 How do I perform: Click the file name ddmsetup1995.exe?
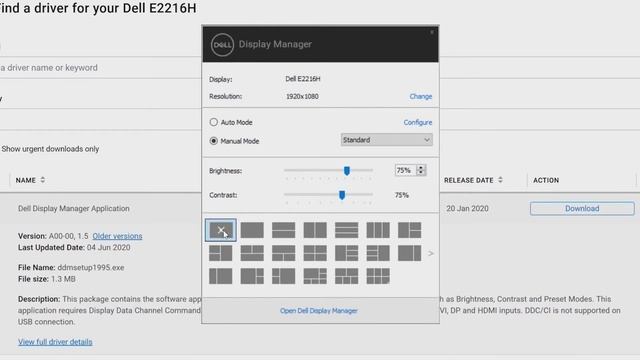tap(91, 268)
